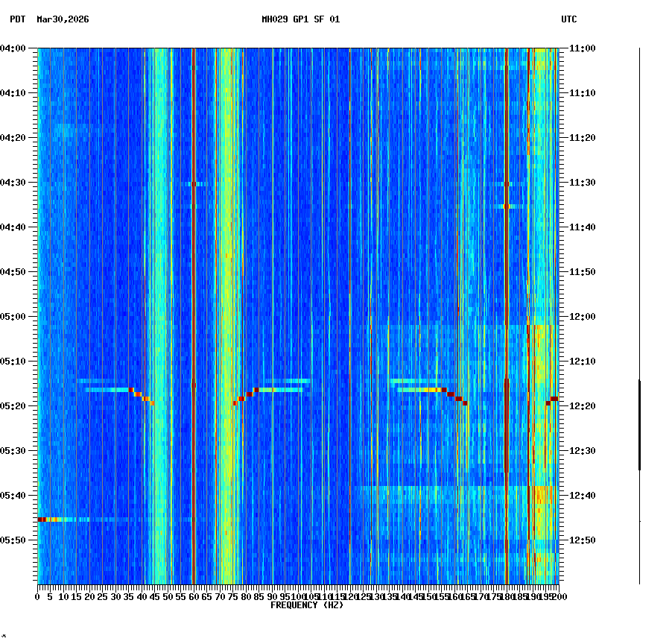672x644 pixels.
Task: Select the PDT timezone label
Action: (13, 21)
